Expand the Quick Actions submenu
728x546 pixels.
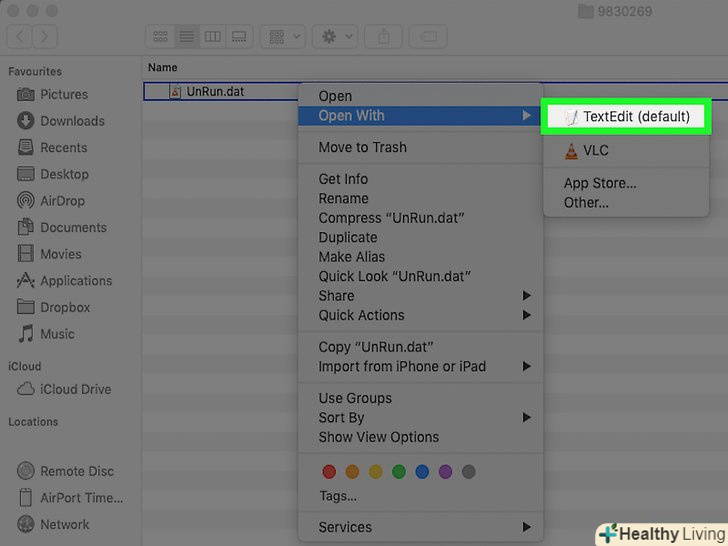point(420,315)
